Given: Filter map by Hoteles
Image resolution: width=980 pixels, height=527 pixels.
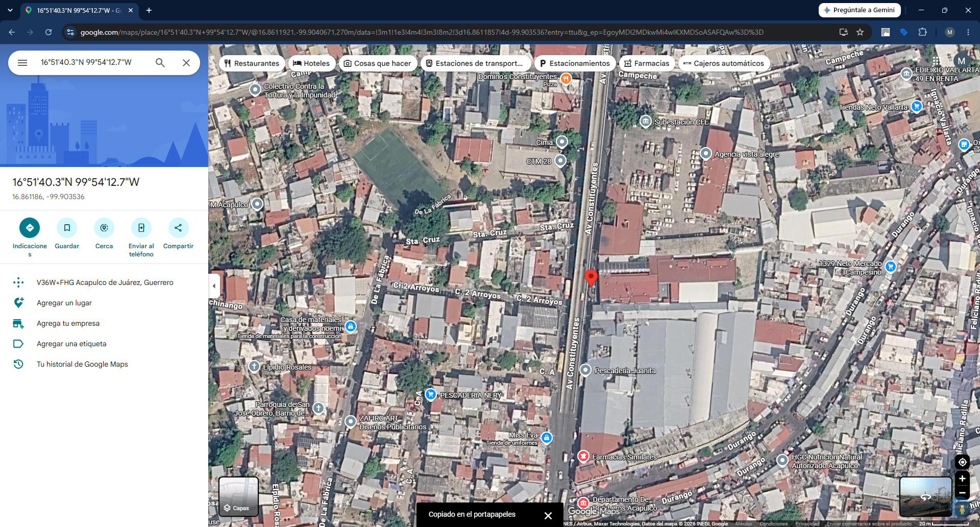Looking at the screenshot, I should (x=312, y=63).
